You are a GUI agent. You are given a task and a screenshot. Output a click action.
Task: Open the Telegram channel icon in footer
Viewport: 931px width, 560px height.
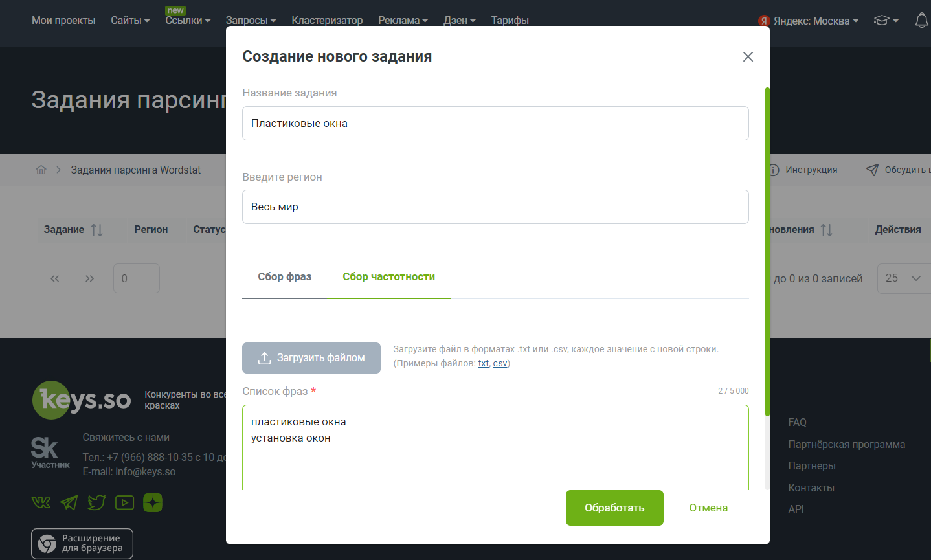coord(69,502)
